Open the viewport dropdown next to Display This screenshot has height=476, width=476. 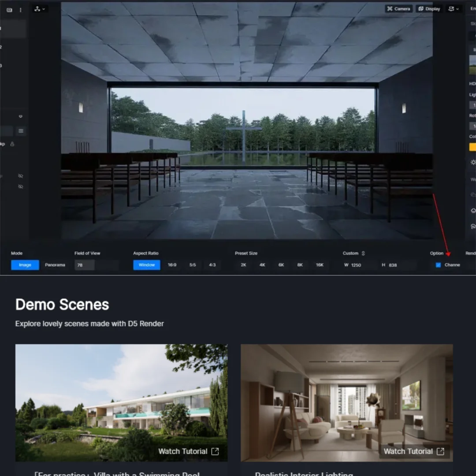tap(454, 9)
